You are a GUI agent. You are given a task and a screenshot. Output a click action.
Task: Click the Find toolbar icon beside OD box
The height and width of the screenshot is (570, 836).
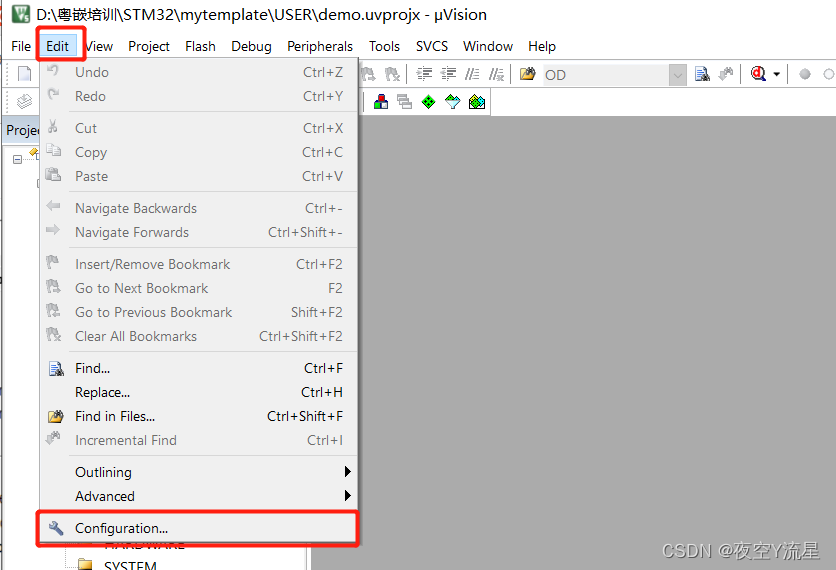tap(702, 74)
